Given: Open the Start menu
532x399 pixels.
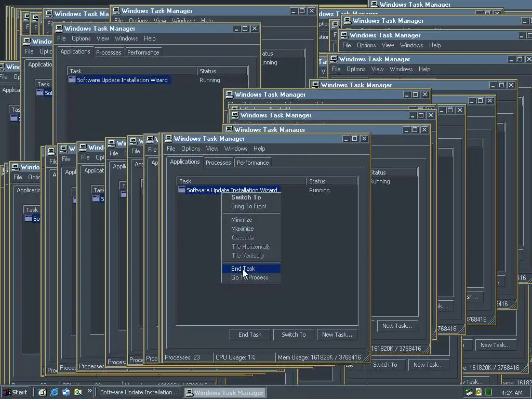Looking at the screenshot, I should (x=15, y=392).
